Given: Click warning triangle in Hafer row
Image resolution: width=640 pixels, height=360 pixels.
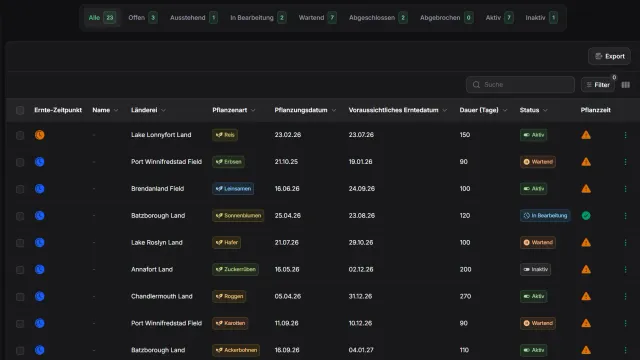Looking at the screenshot, I should 586,242.
